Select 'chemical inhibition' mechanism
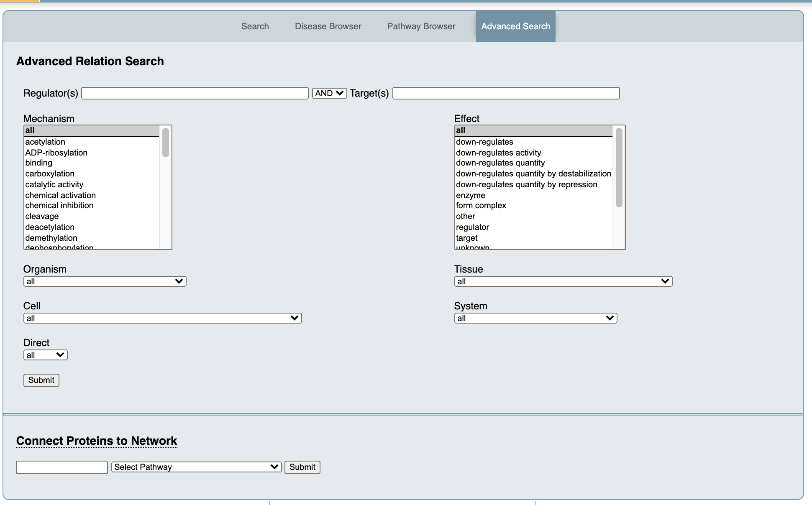Image resolution: width=812 pixels, height=505 pixels. (x=92, y=206)
